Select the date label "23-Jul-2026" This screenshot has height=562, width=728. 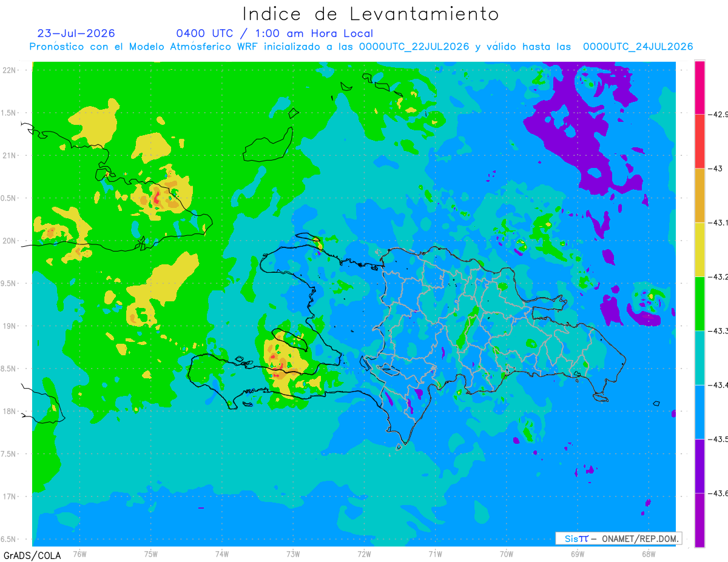(x=76, y=33)
